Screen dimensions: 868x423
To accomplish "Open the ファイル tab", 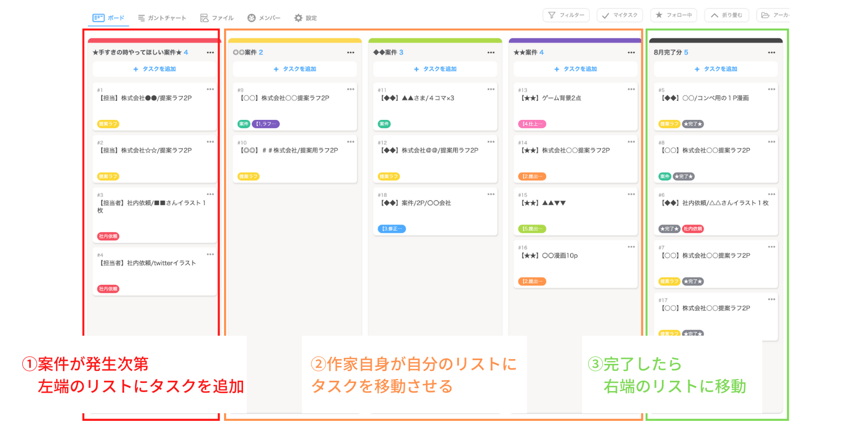I will 216,18.
